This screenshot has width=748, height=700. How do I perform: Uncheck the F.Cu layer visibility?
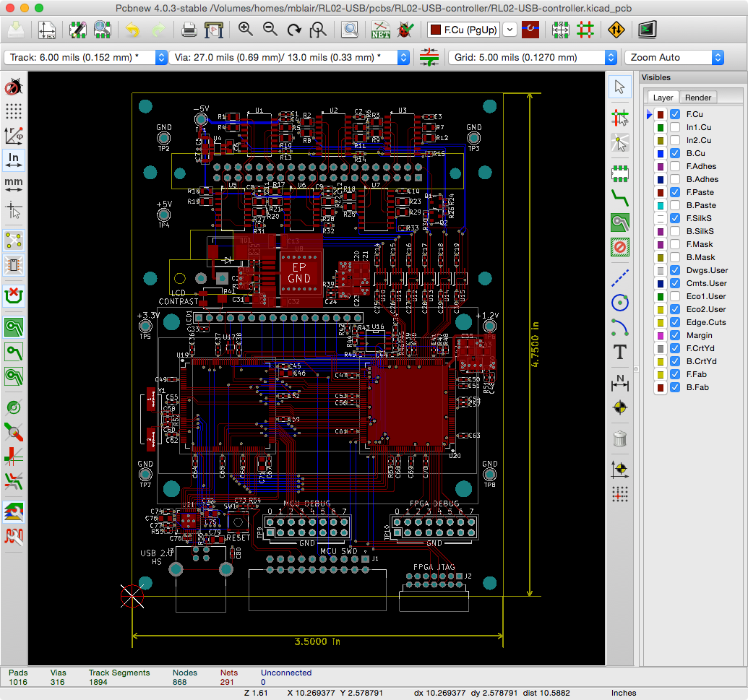[x=674, y=114]
